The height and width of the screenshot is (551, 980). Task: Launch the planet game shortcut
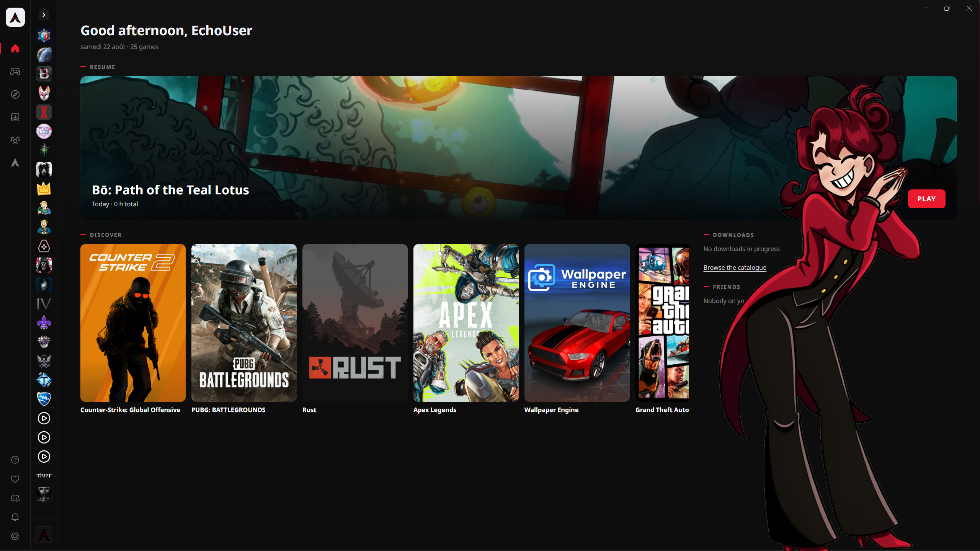(44, 55)
